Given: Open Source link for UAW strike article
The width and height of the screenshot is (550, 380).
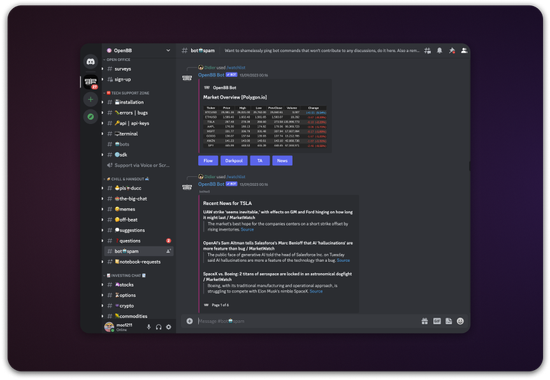Looking at the screenshot, I should [x=247, y=229].
